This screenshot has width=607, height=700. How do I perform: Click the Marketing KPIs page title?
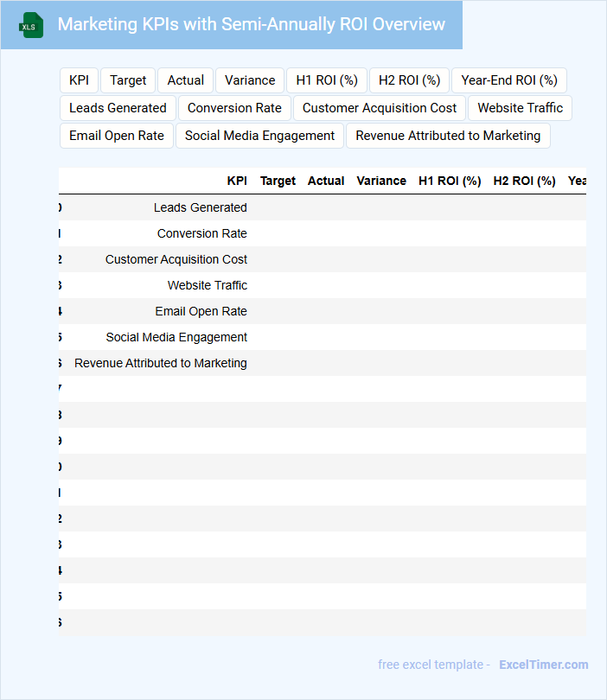click(252, 24)
